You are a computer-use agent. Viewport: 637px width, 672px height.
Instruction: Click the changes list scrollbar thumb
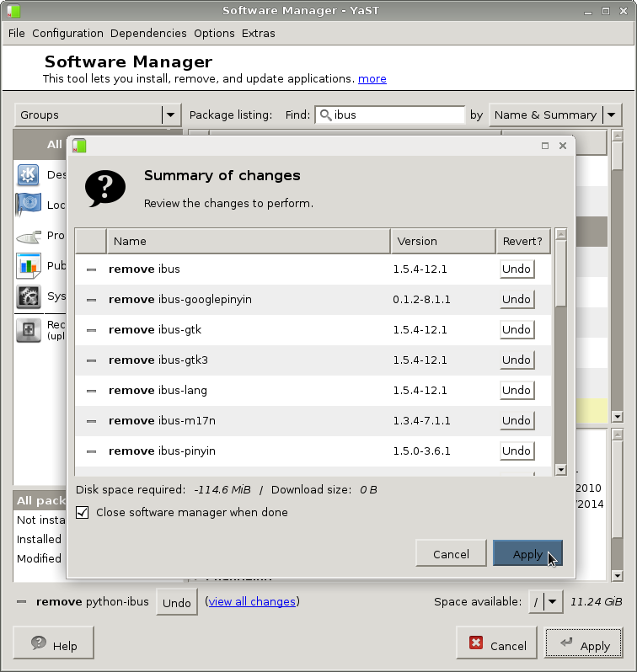(560, 275)
